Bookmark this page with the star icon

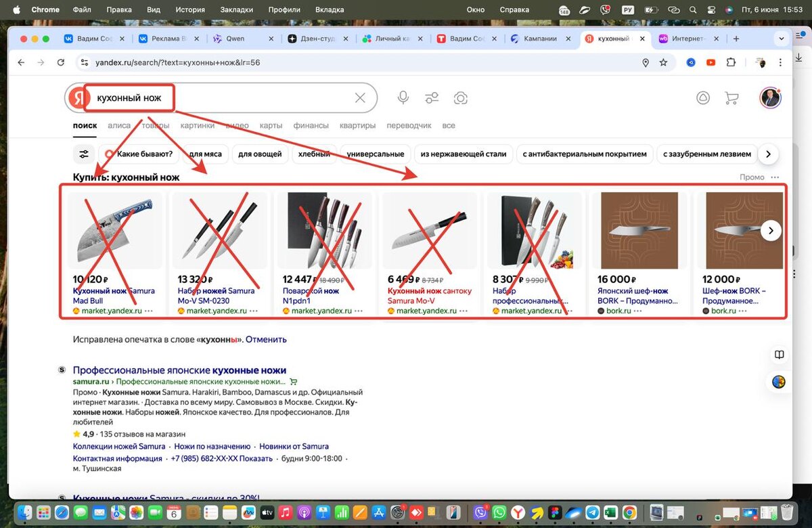point(663,62)
